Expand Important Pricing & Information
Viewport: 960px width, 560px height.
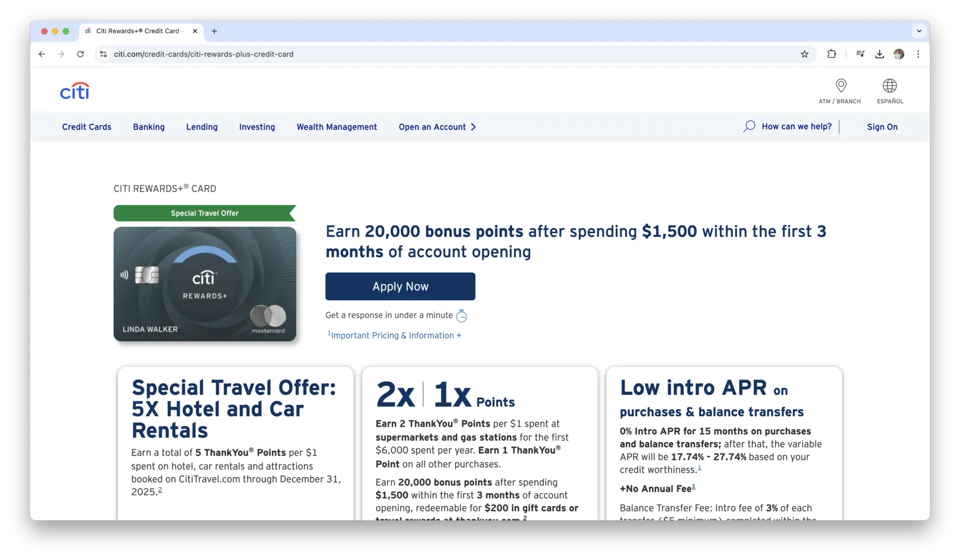coord(394,335)
